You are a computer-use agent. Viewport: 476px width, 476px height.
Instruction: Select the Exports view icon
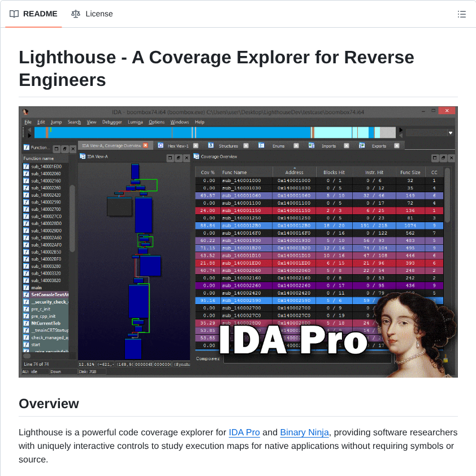click(x=361, y=145)
